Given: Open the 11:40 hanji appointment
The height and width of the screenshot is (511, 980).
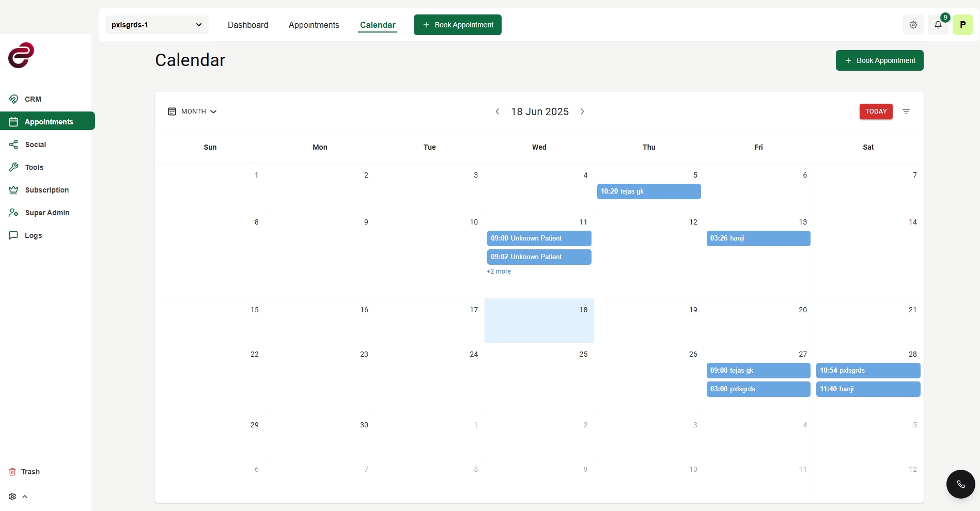Looking at the screenshot, I should click(x=868, y=389).
